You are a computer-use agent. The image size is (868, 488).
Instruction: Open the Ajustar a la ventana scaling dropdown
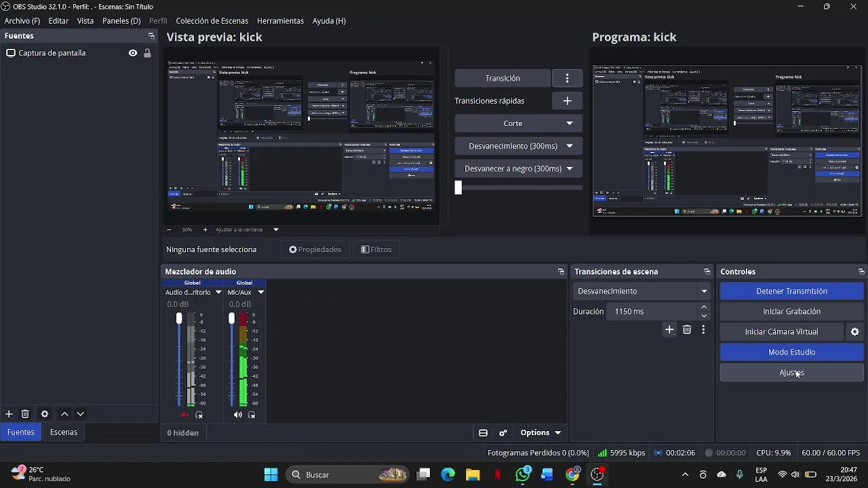247,230
